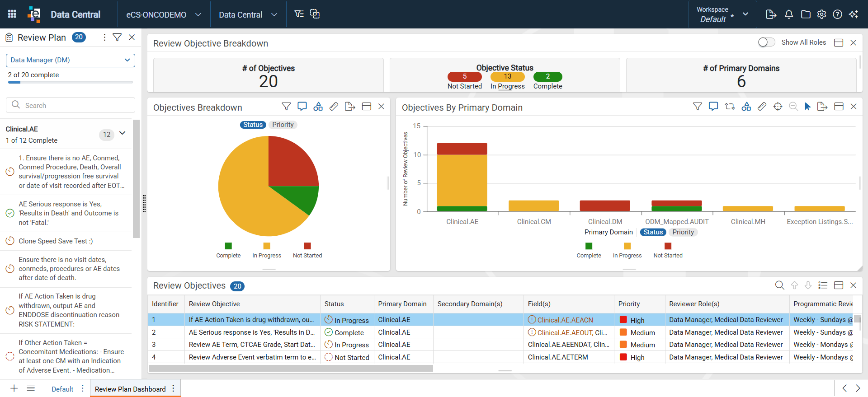Image resolution: width=868 pixels, height=397 pixels.
Task: Select Priority pill in Objectives Breakdown
Action: [x=283, y=125]
